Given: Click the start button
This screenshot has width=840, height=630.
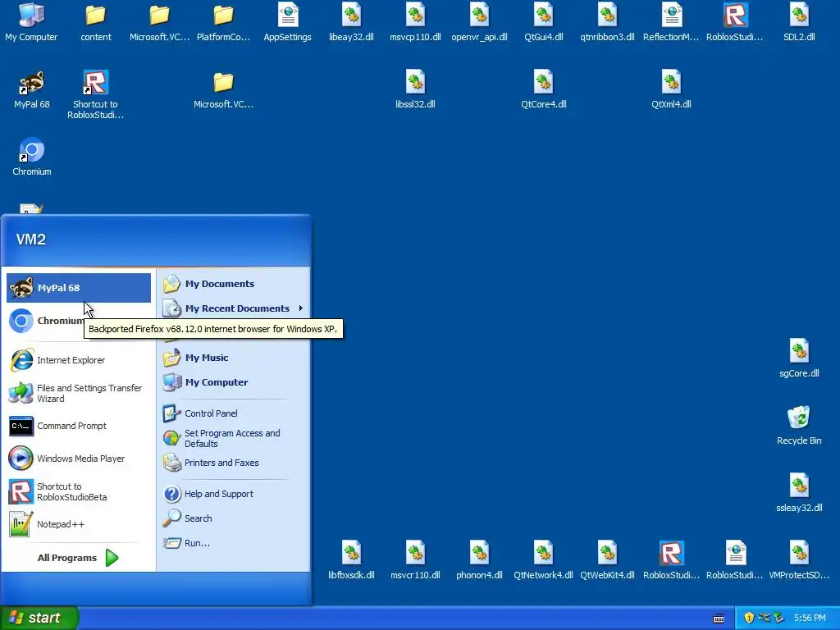Looking at the screenshot, I should (x=39, y=618).
